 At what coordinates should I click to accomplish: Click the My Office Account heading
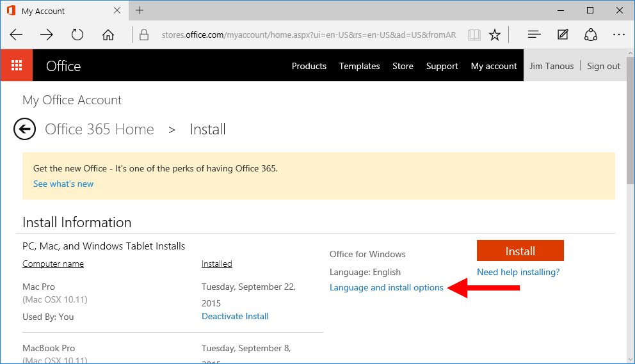(72, 100)
